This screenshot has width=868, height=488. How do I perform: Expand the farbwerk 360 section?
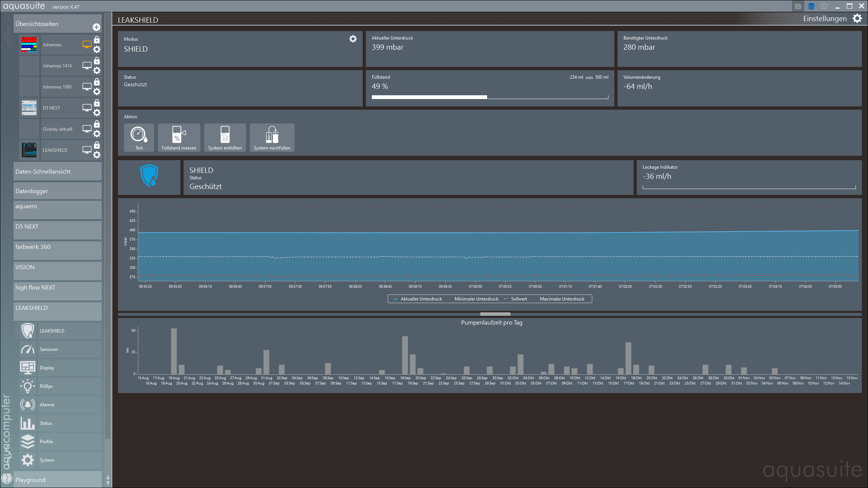point(58,250)
